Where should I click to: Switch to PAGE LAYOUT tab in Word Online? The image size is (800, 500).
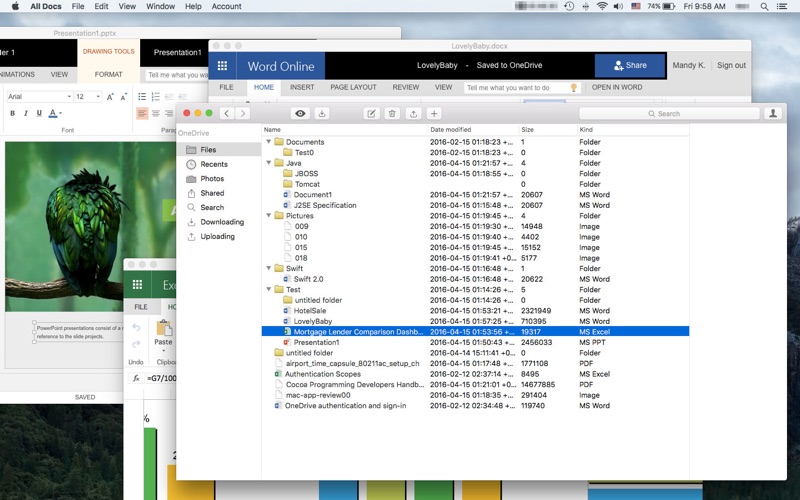[x=353, y=87]
